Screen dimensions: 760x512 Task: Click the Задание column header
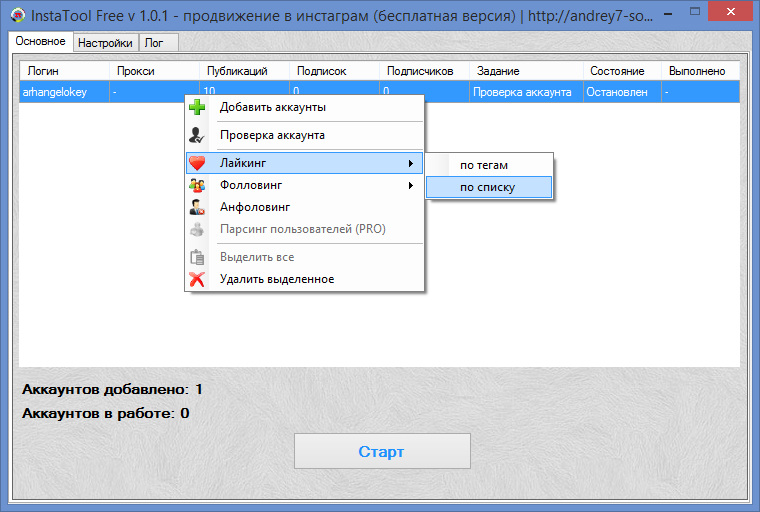(526, 71)
